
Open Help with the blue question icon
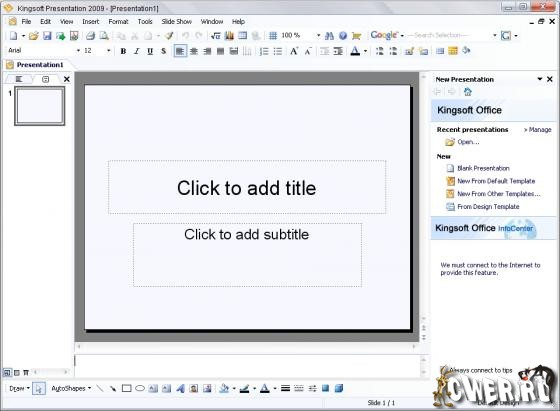(343, 36)
